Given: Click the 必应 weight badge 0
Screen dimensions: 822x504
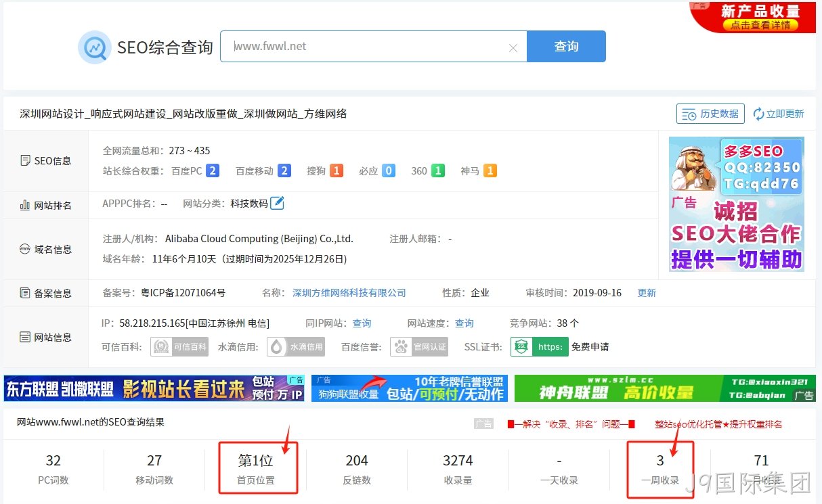Looking at the screenshot, I should coord(389,170).
